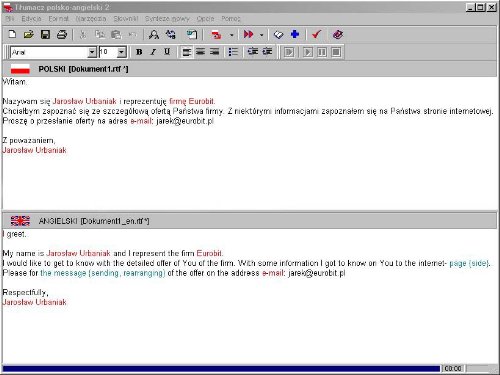Pause the speech synthesis

pos(322,52)
